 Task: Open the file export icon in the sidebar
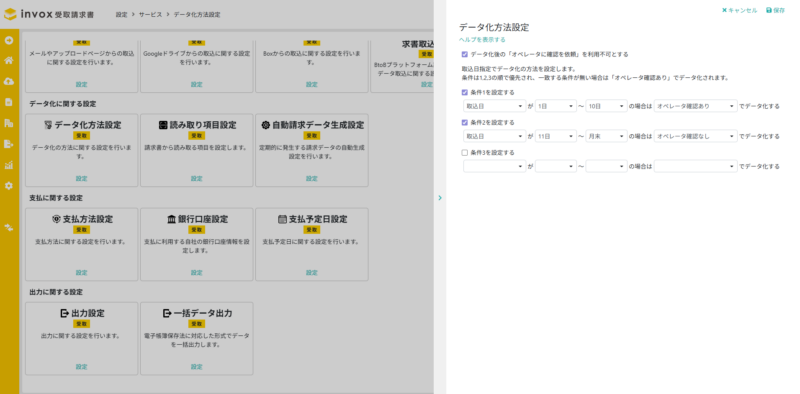coord(9,144)
